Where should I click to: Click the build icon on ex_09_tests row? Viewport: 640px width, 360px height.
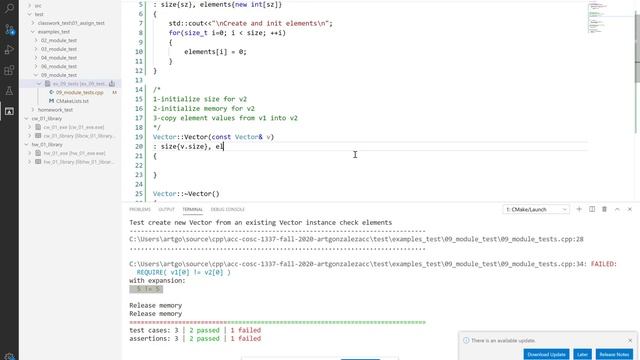112,84
